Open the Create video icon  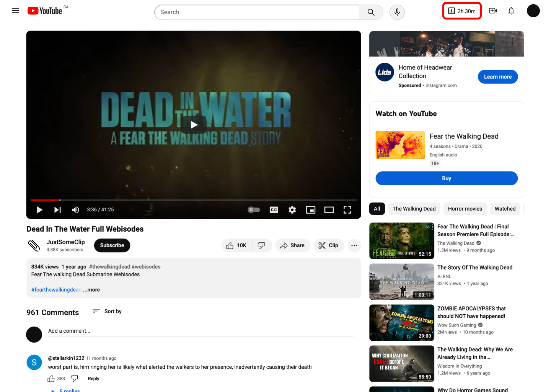coord(493,11)
